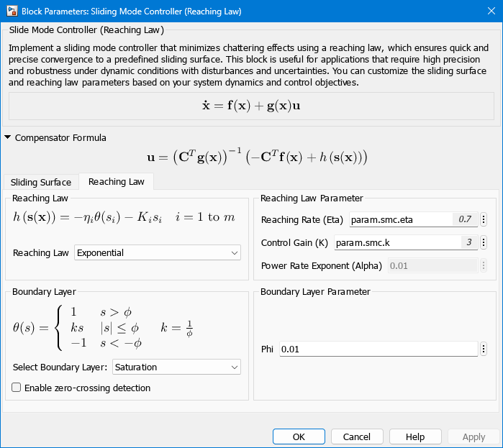
Task: Open the Reaching Law dropdown showing Exponential
Action: point(158,252)
